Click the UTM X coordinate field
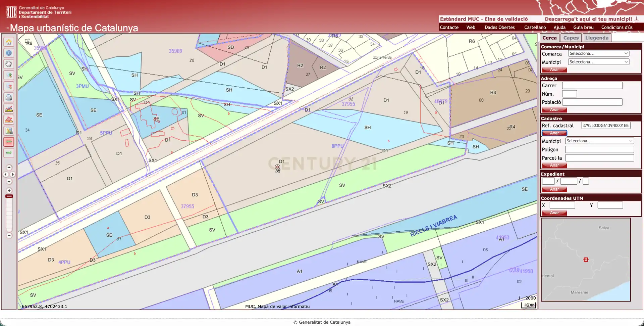The width and height of the screenshot is (644, 326). point(562,205)
